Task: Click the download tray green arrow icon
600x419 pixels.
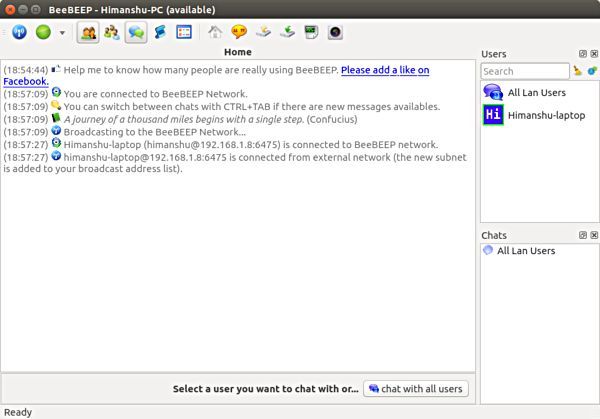Action: point(287,32)
